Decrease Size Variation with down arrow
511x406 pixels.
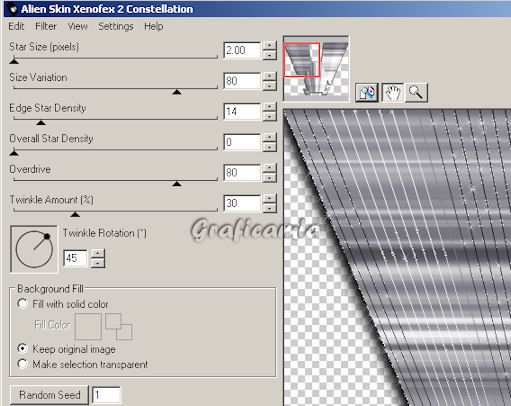point(269,86)
